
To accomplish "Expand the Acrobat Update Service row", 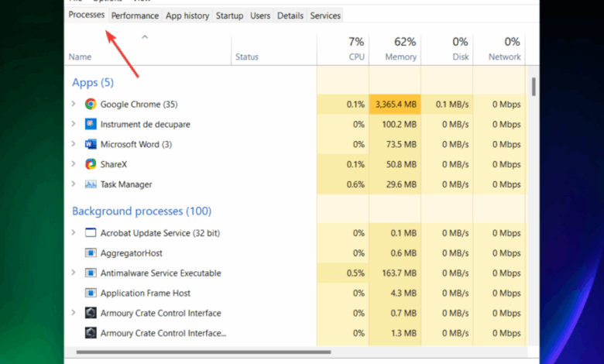I will point(74,232).
